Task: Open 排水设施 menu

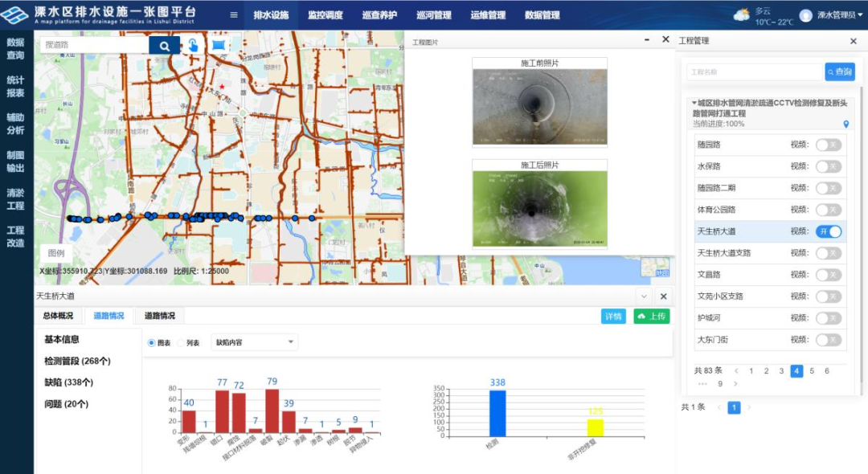Action: pyautogui.click(x=272, y=15)
